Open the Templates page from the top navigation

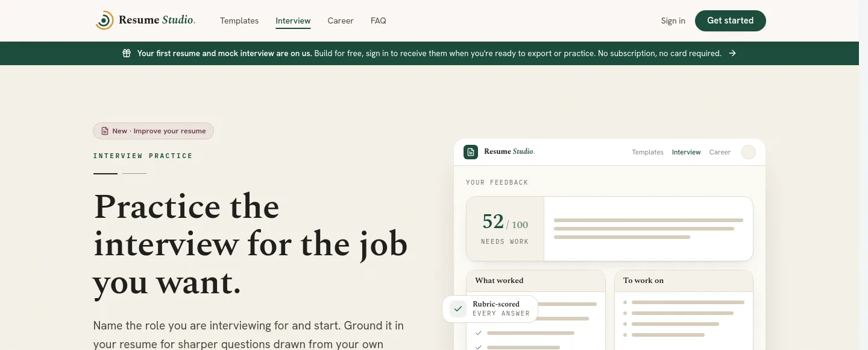[239, 21]
